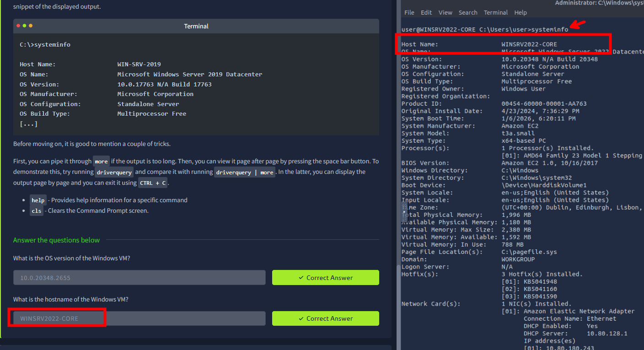
Task: Click checkmark icon on OS version Correct Answer
Action: point(301,278)
